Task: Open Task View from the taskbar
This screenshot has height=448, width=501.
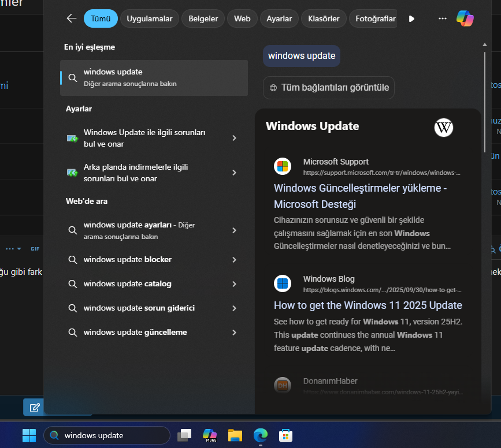Action: tap(184, 435)
